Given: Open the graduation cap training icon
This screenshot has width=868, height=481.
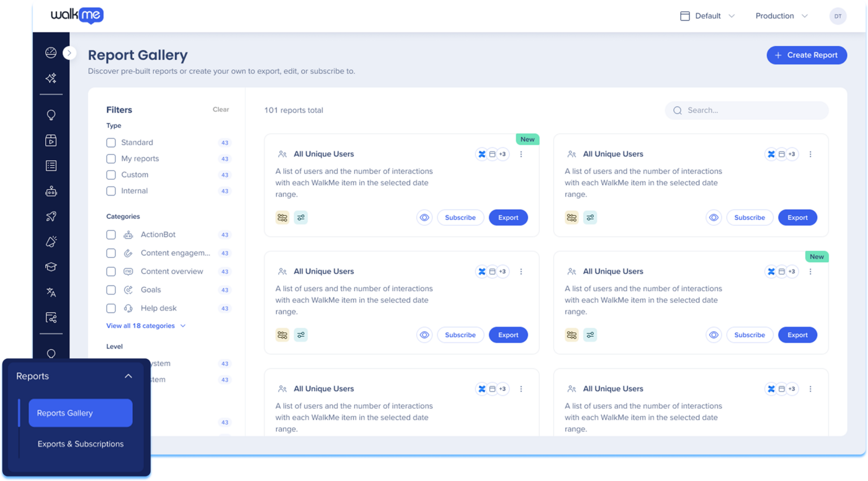Looking at the screenshot, I should tap(51, 267).
